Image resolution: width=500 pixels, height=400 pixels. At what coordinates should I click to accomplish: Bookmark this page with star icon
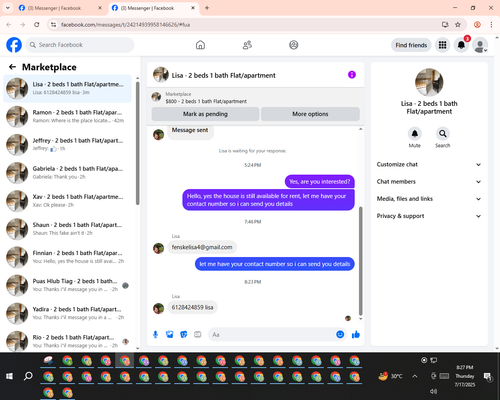click(x=458, y=25)
